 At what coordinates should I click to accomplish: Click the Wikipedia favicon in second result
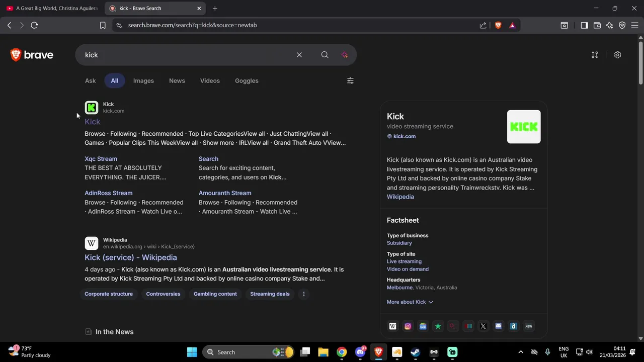[92, 243]
